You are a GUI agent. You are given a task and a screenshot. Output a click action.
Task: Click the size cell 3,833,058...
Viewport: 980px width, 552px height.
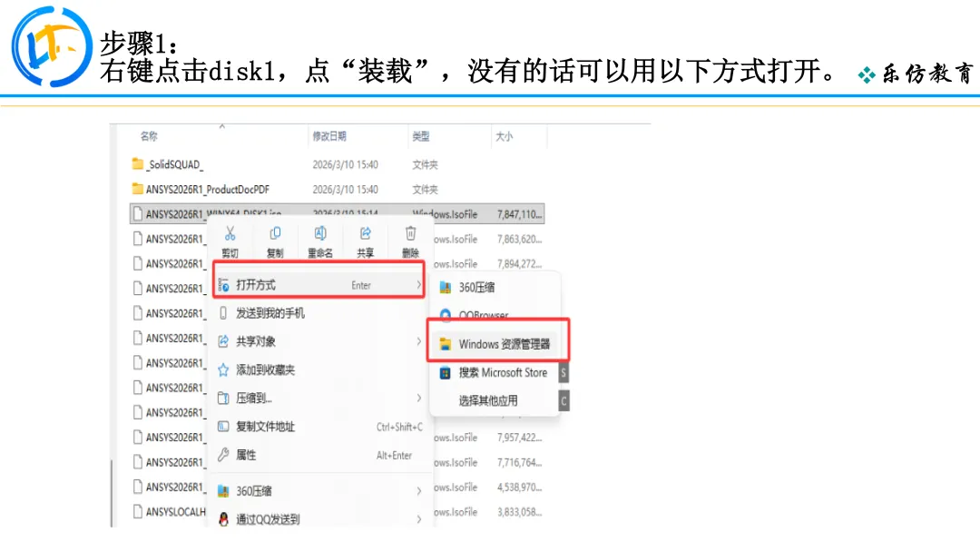pyautogui.click(x=519, y=512)
